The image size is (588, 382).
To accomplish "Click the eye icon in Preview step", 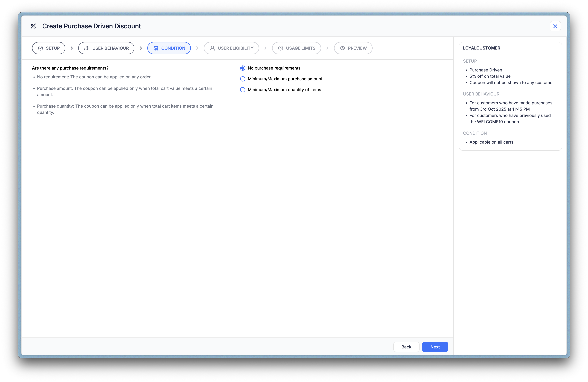I will pyautogui.click(x=342, y=48).
